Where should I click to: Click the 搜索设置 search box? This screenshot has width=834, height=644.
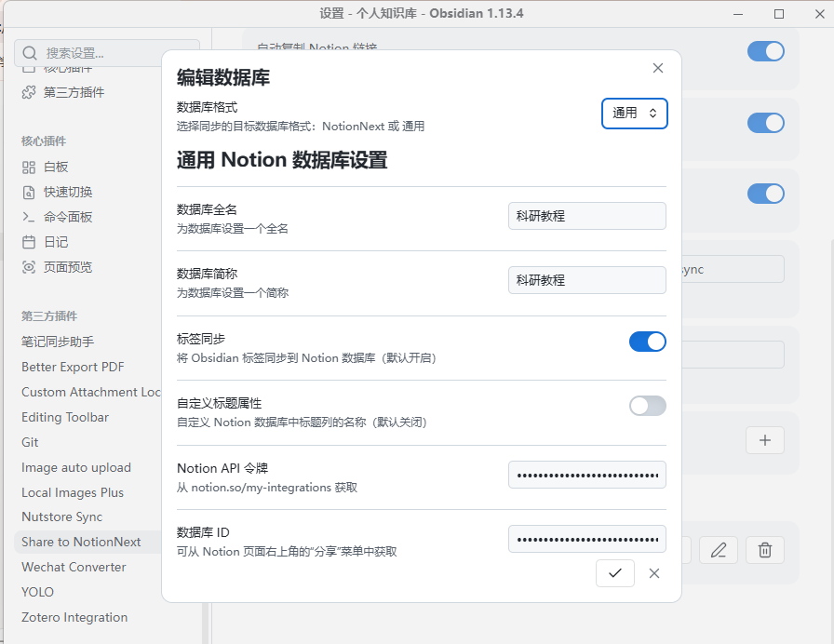coord(107,53)
